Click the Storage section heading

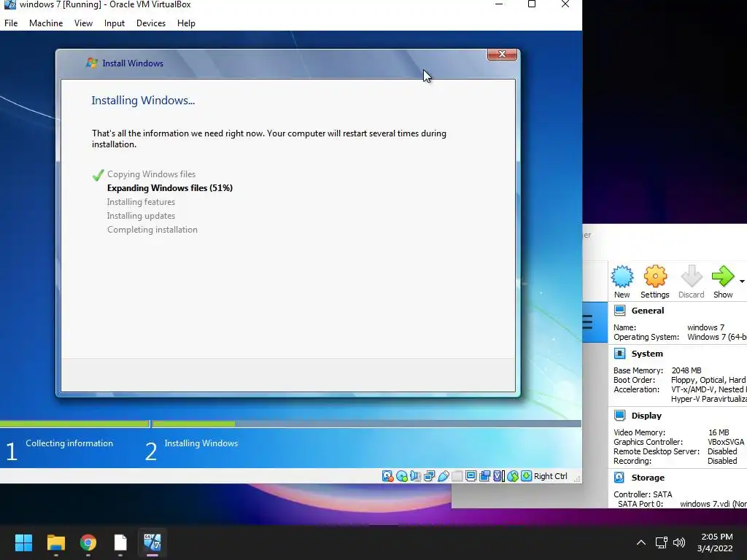[x=648, y=477]
